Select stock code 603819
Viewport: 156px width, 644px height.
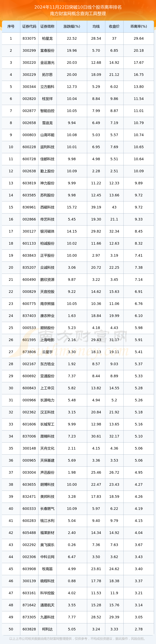click(x=29, y=183)
